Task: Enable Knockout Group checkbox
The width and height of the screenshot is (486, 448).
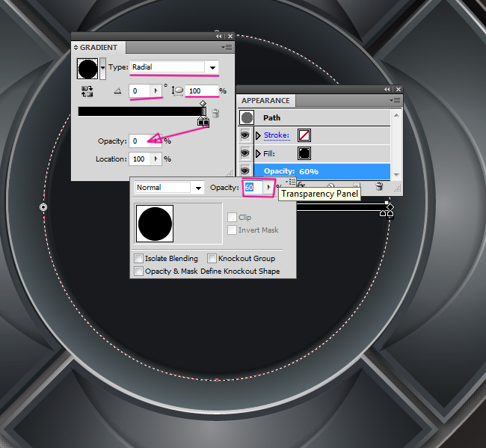Action: [x=212, y=258]
